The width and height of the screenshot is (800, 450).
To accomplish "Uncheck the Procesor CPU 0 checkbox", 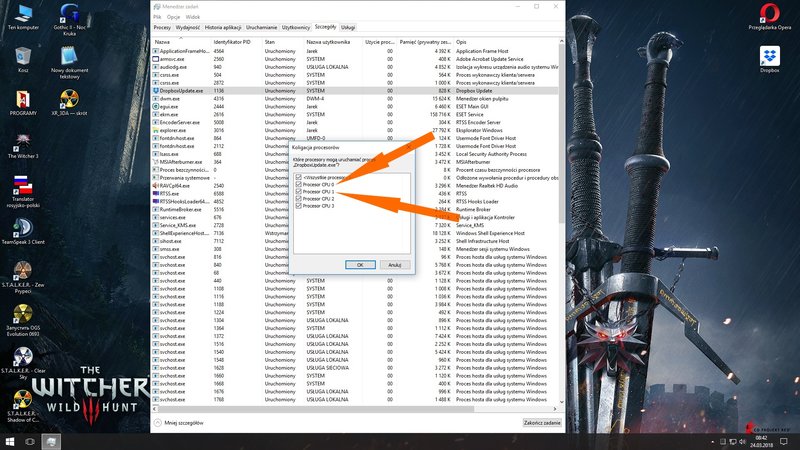I will 300,185.
